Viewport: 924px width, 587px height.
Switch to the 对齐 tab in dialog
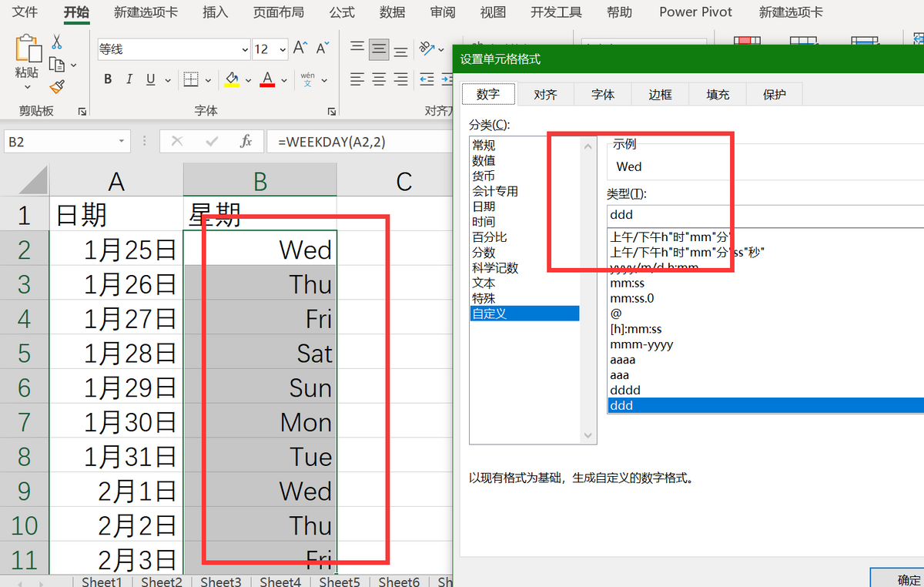(x=545, y=94)
